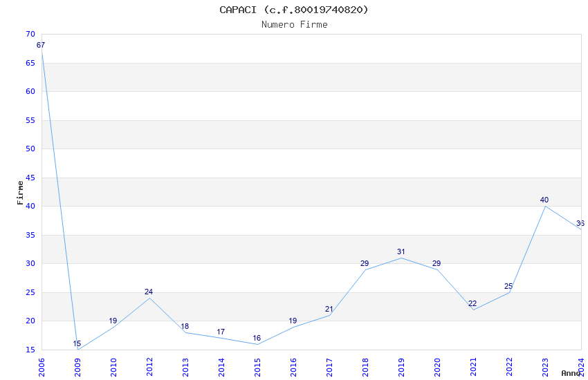Select year 2024 on the x-axis
Viewport: 588px width, 380px height.
click(x=582, y=367)
